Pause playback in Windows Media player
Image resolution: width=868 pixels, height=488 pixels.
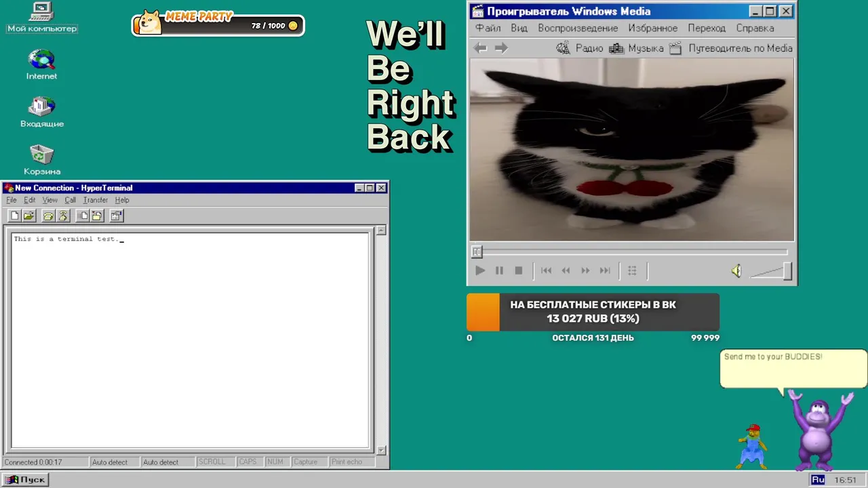(x=499, y=270)
